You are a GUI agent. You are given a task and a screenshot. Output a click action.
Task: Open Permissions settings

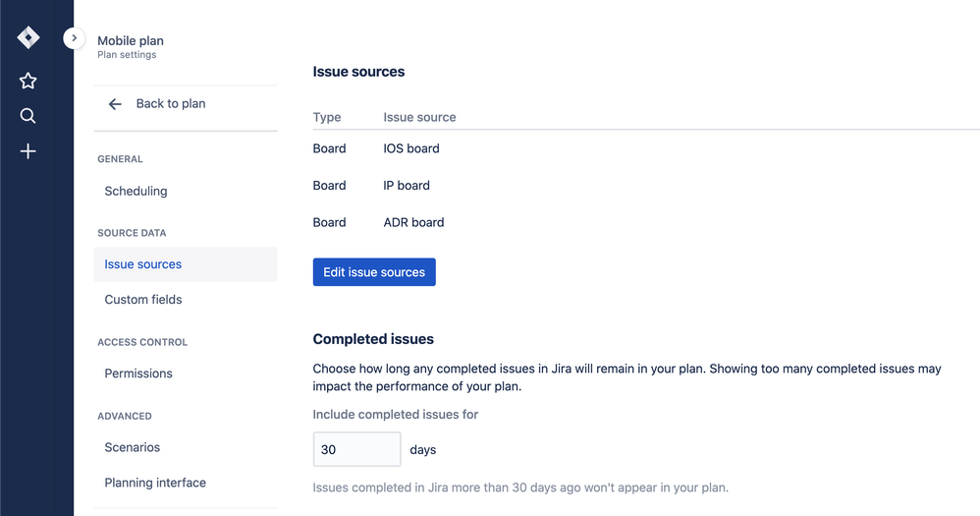[138, 373]
